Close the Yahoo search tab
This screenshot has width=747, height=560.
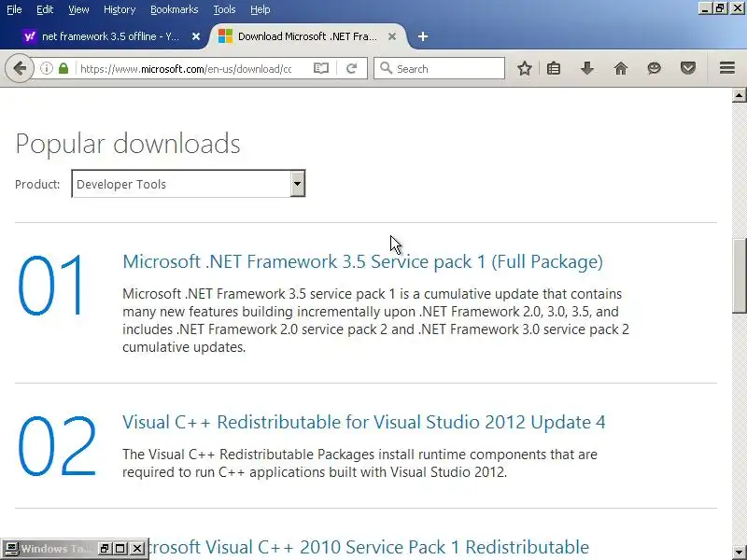point(196,36)
